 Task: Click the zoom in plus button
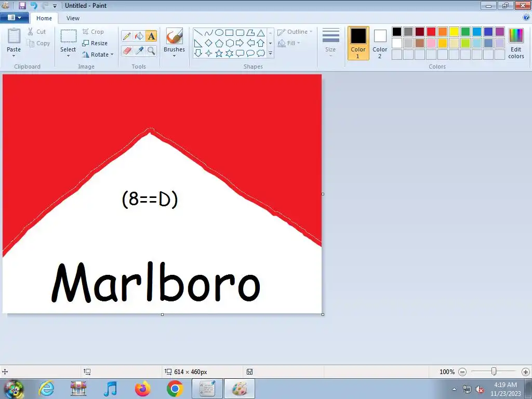pos(526,372)
